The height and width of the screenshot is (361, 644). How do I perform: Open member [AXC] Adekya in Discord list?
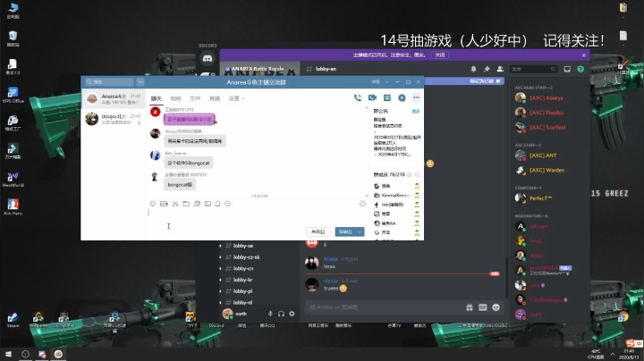pos(547,98)
